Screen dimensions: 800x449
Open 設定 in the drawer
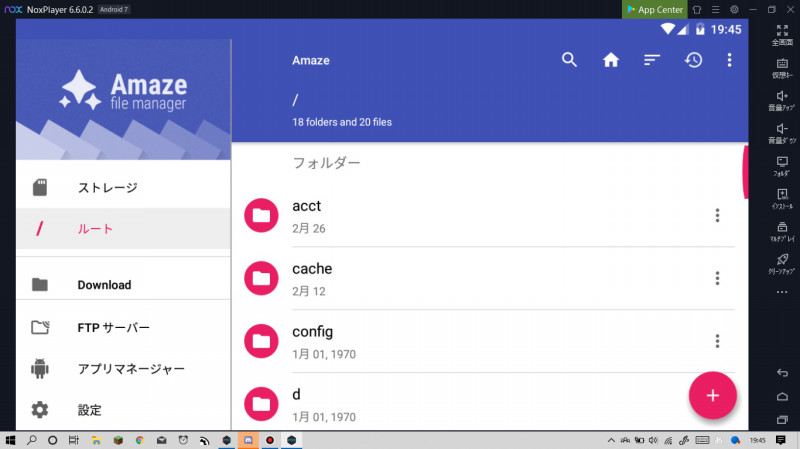pos(123,410)
